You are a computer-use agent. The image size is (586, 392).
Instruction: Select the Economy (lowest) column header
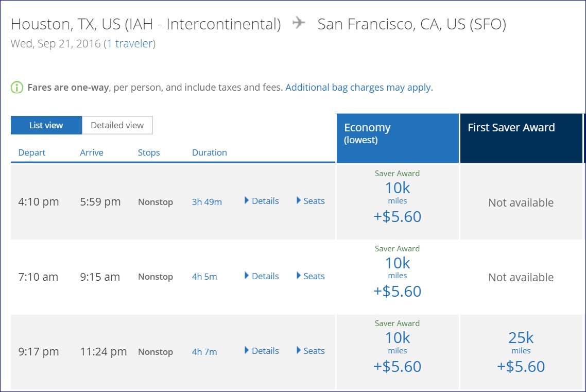click(x=397, y=138)
